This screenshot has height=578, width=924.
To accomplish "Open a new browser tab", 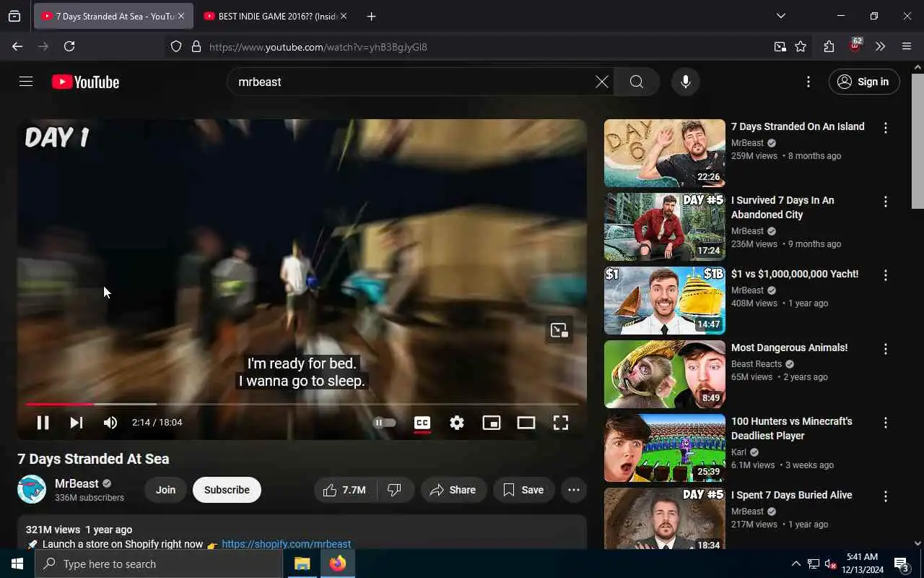I will [371, 16].
